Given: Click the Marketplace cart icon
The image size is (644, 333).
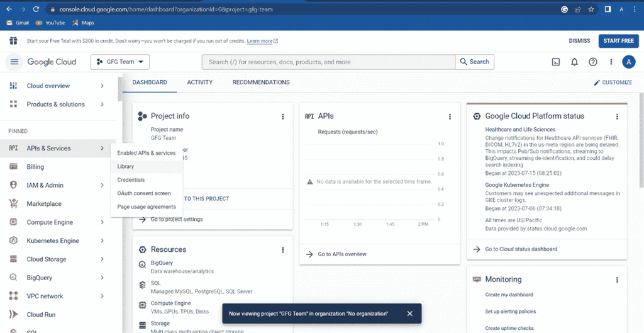Looking at the screenshot, I should [x=13, y=203].
